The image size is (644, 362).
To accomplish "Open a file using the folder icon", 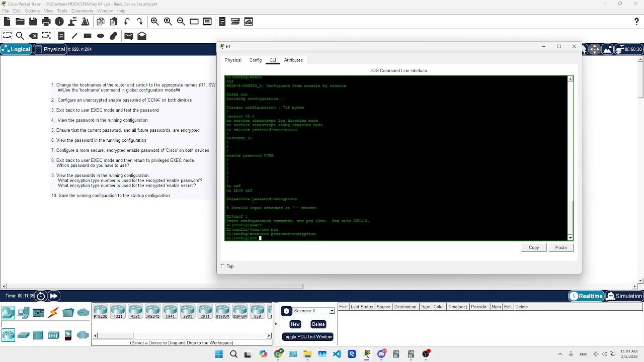I will 20,22.
